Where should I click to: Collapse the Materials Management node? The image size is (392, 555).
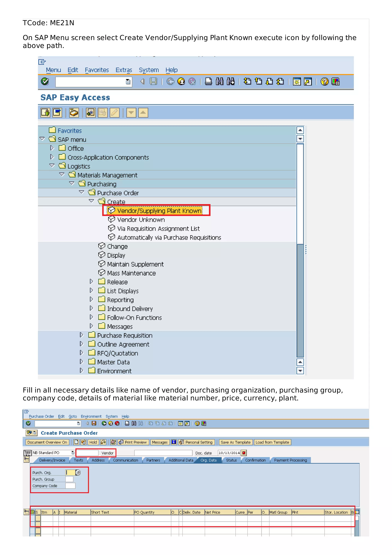coord(62,174)
